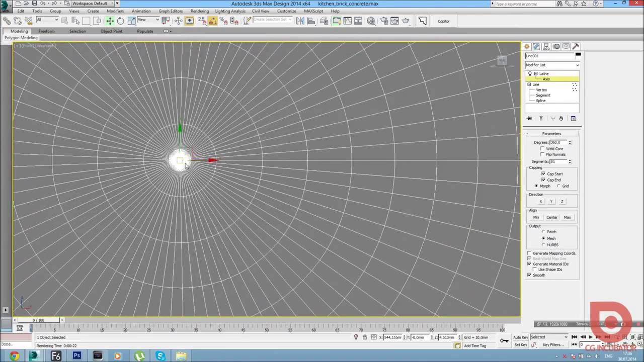Toggle the Angle Snap button
The image size is (644, 362).
tap(212, 21)
